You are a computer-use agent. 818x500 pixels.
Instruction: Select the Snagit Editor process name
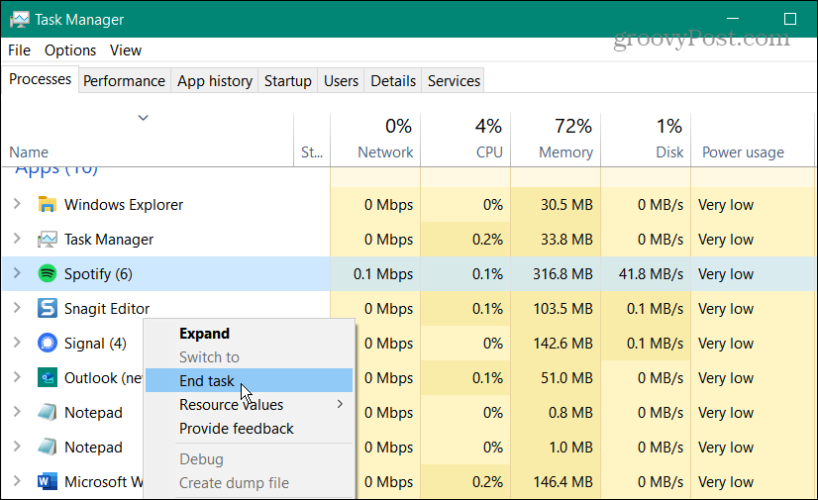pos(106,308)
